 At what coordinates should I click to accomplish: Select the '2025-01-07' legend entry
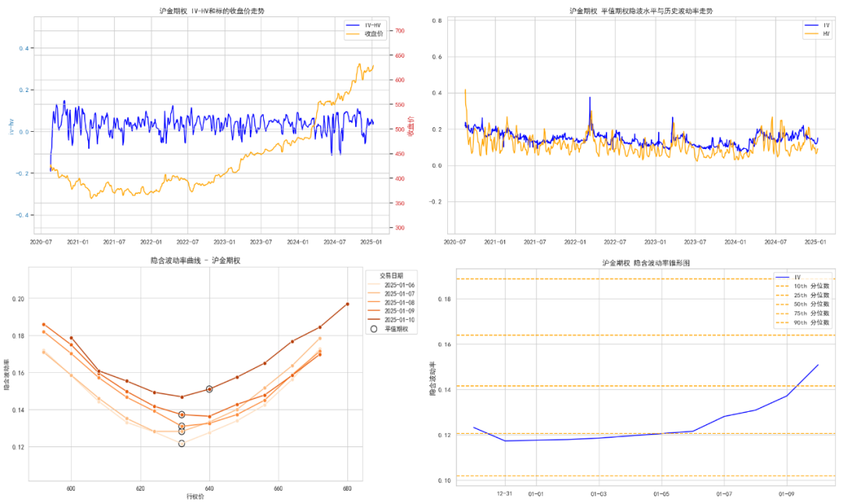391,293
